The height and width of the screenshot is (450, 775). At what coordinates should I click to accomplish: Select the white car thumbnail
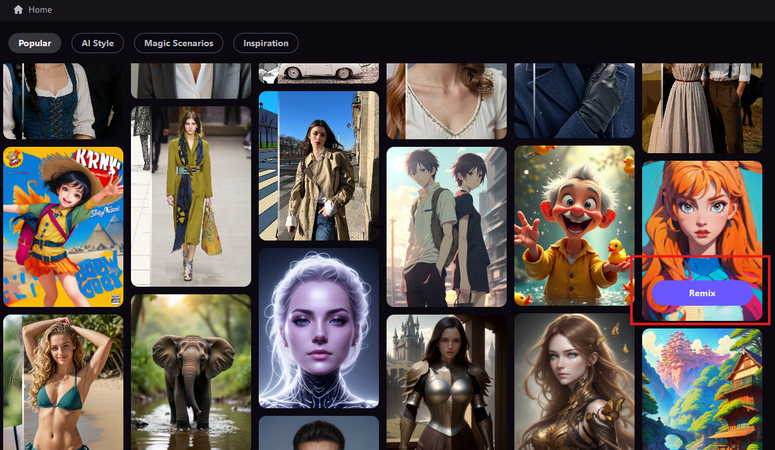click(319, 73)
